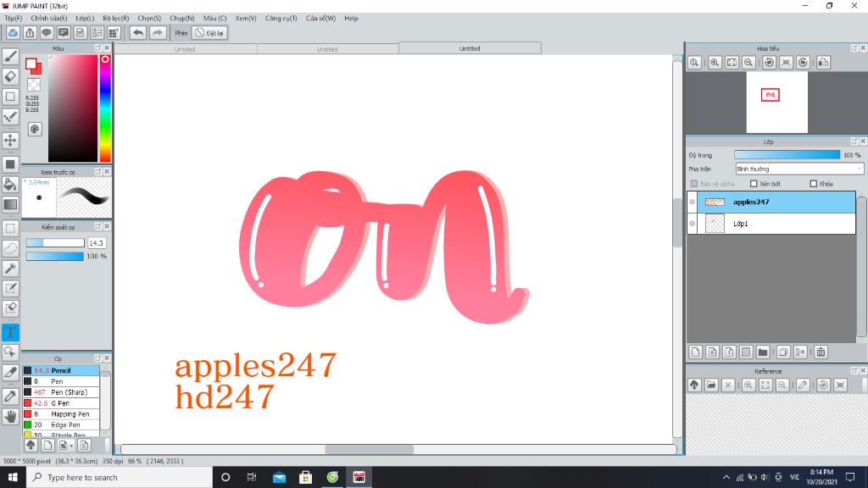Open the notification center icon
The image size is (868, 488).
(x=850, y=477)
